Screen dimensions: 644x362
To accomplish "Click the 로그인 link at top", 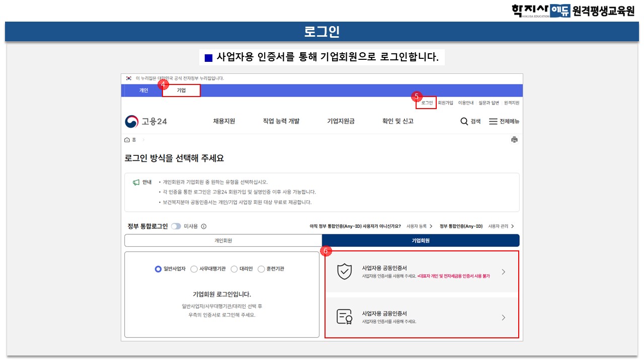I will point(427,103).
